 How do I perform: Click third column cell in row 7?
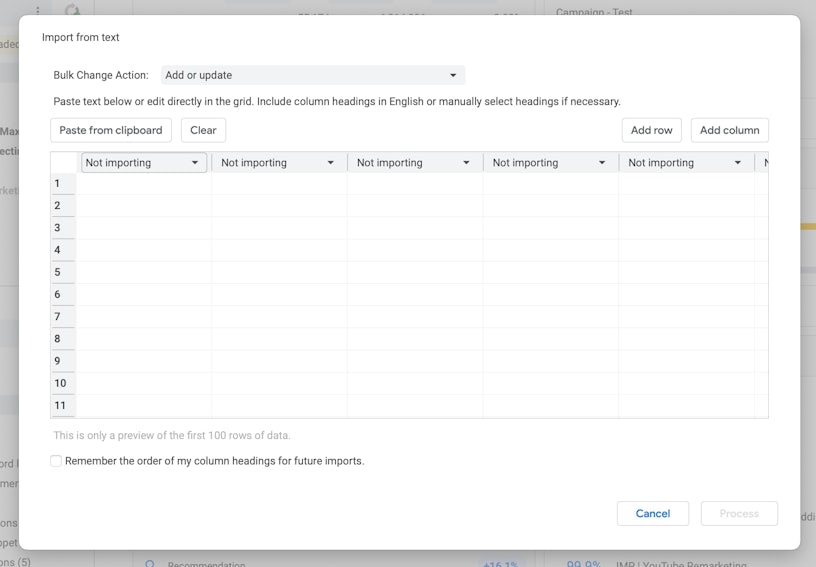click(415, 317)
